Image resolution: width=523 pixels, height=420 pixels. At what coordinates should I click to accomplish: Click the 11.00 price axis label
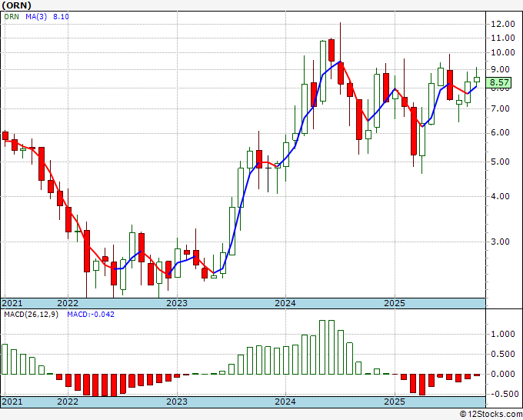[503, 38]
